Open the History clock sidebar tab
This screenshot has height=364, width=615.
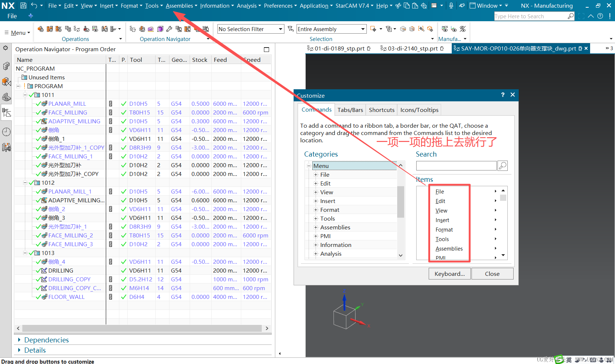pyautogui.click(x=6, y=132)
